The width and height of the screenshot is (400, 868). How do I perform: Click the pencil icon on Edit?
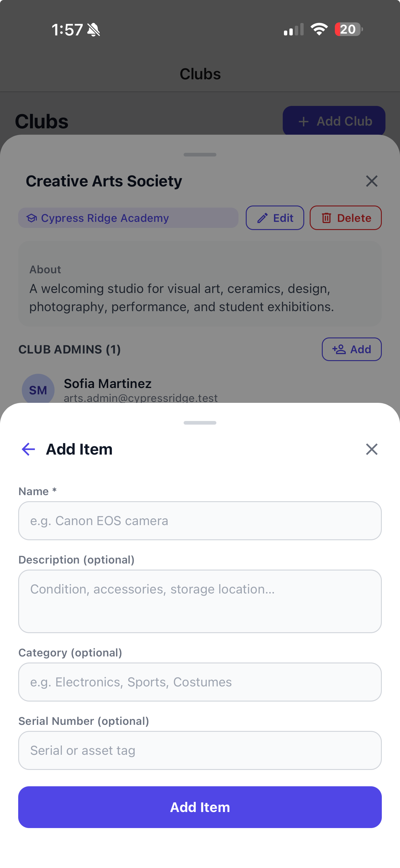262,218
